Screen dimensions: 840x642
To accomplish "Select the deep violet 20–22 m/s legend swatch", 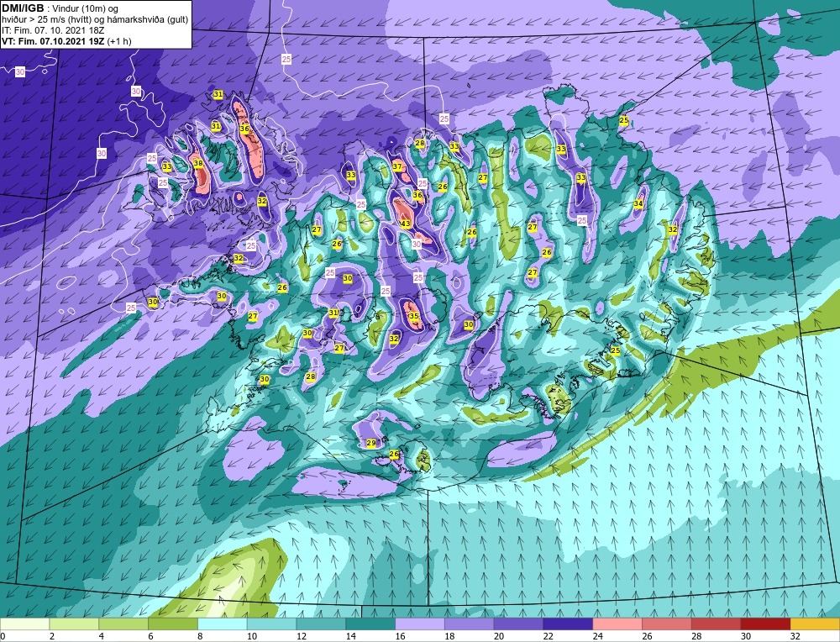I will coord(518,624).
